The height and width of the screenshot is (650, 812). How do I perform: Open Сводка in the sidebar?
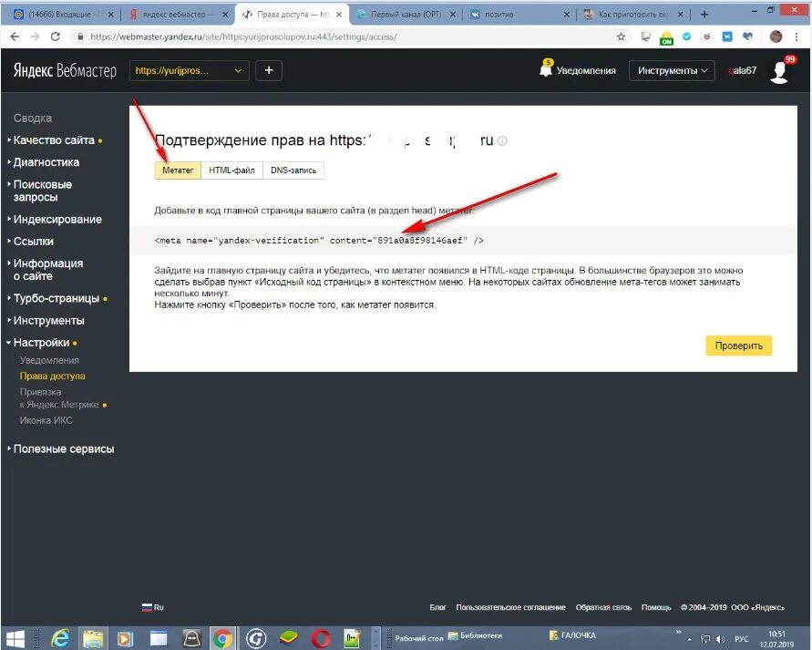(x=33, y=119)
